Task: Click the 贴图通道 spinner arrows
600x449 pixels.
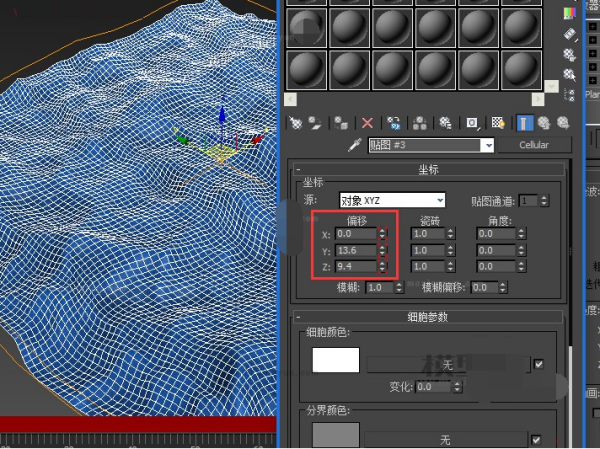Action: tap(544, 201)
